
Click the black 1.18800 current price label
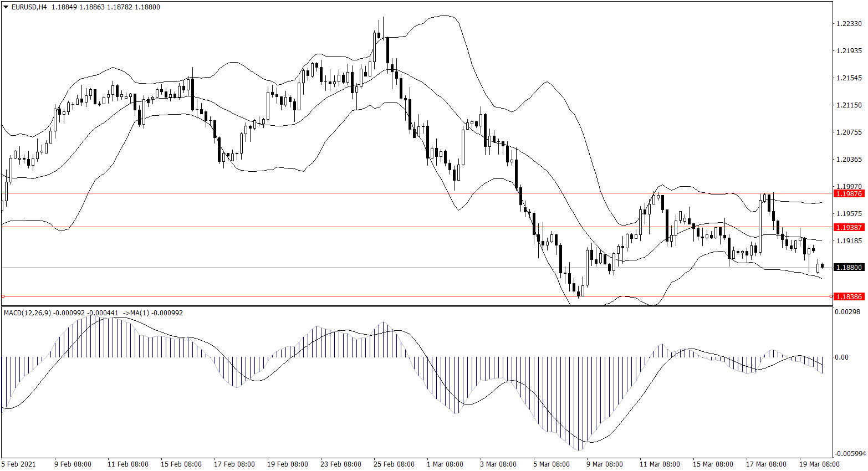pyautogui.click(x=849, y=267)
